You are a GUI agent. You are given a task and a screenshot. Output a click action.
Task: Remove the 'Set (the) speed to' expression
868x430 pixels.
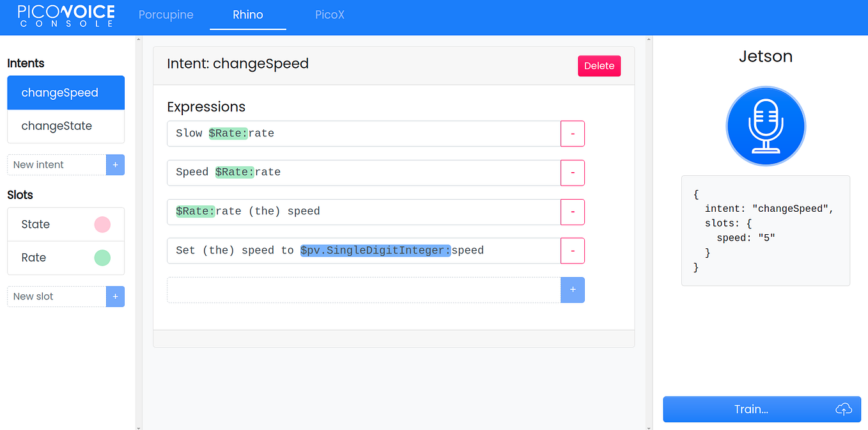click(x=573, y=250)
